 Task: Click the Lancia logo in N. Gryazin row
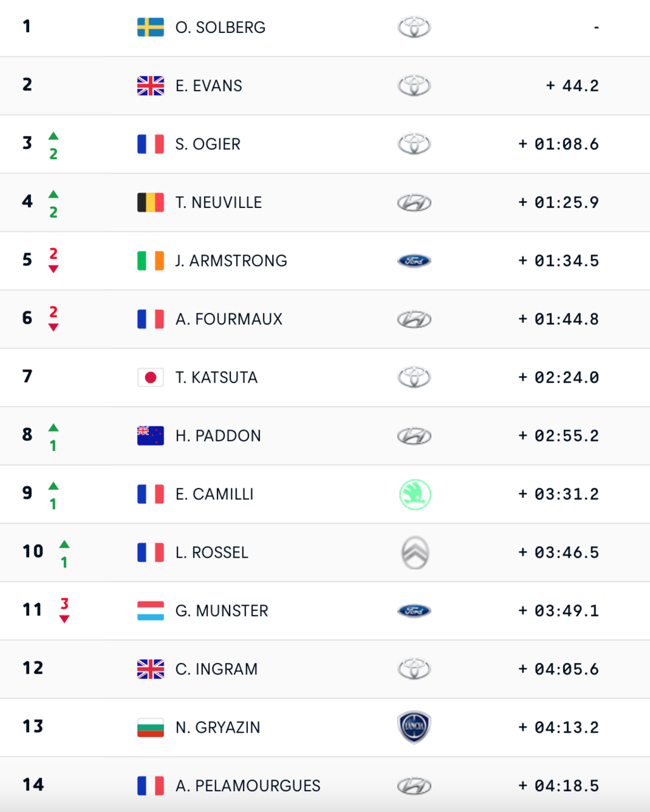(414, 727)
